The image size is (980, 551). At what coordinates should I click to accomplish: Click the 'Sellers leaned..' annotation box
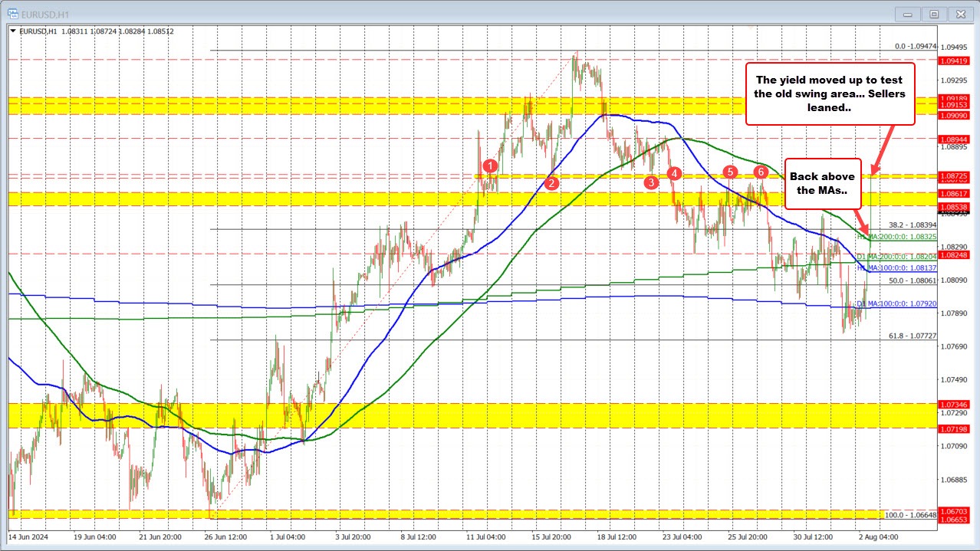pos(830,93)
